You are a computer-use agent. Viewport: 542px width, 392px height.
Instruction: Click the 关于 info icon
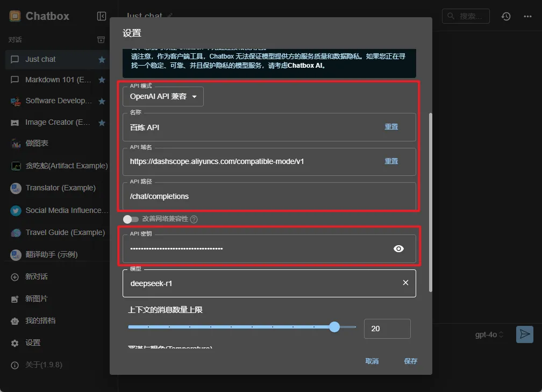(15, 365)
